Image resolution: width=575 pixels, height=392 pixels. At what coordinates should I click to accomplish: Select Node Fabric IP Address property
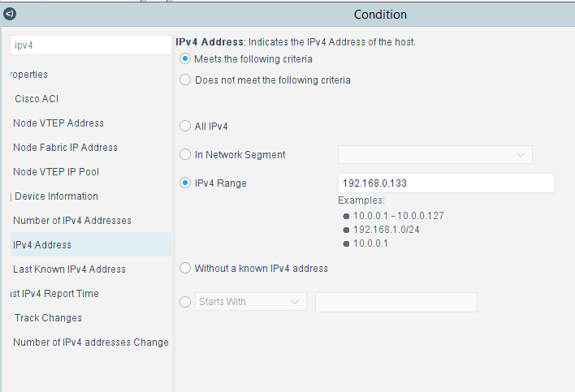coord(65,147)
